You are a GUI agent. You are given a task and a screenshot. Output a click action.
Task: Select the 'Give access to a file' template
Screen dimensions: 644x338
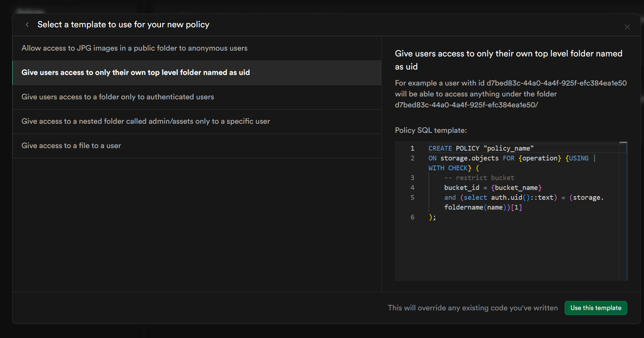click(71, 146)
